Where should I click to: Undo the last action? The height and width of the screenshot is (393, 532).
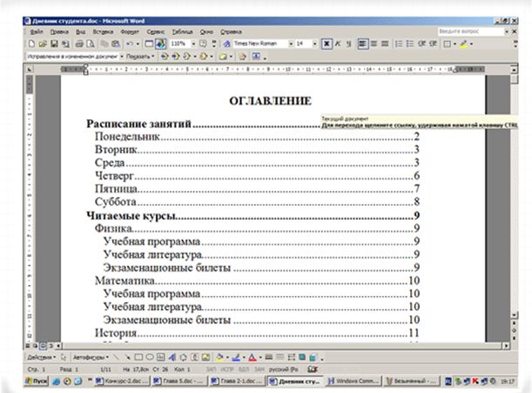click(x=130, y=44)
